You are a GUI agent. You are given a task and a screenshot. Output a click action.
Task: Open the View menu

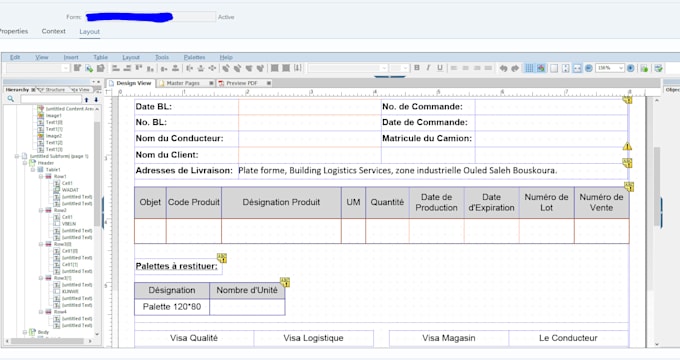(42, 57)
